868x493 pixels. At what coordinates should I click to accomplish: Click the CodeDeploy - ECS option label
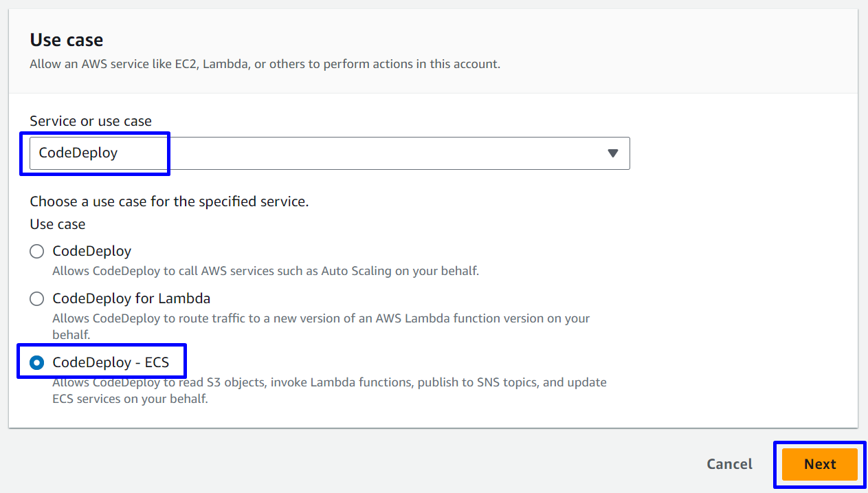pos(111,362)
